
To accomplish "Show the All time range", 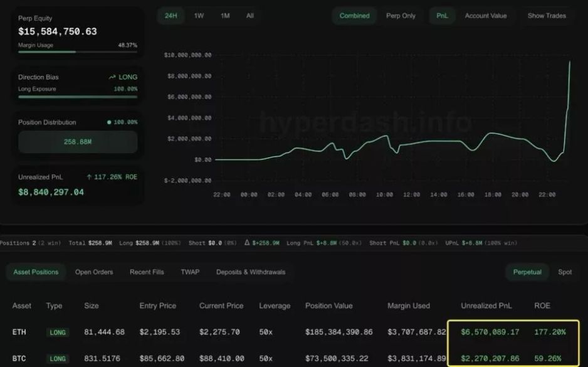I will click(x=250, y=16).
